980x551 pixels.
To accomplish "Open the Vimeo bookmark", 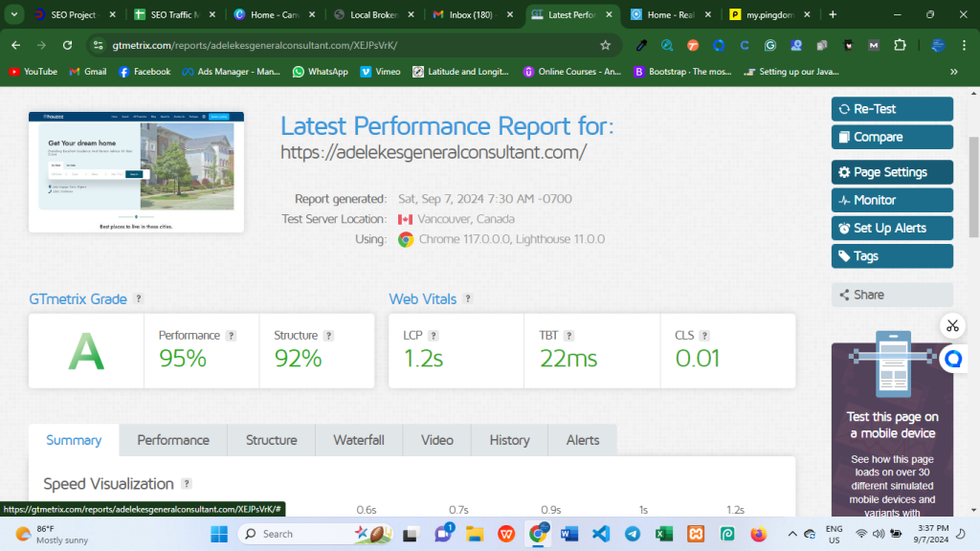I will [x=380, y=72].
